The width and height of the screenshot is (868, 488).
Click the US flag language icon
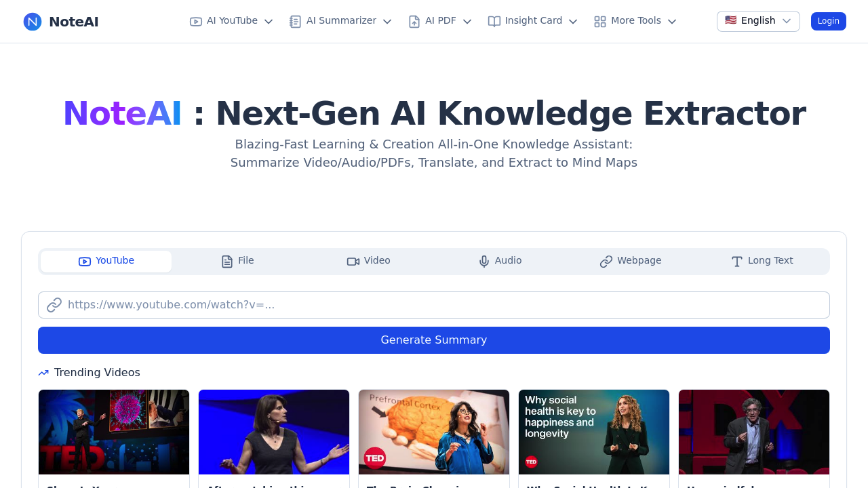[730, 20]
